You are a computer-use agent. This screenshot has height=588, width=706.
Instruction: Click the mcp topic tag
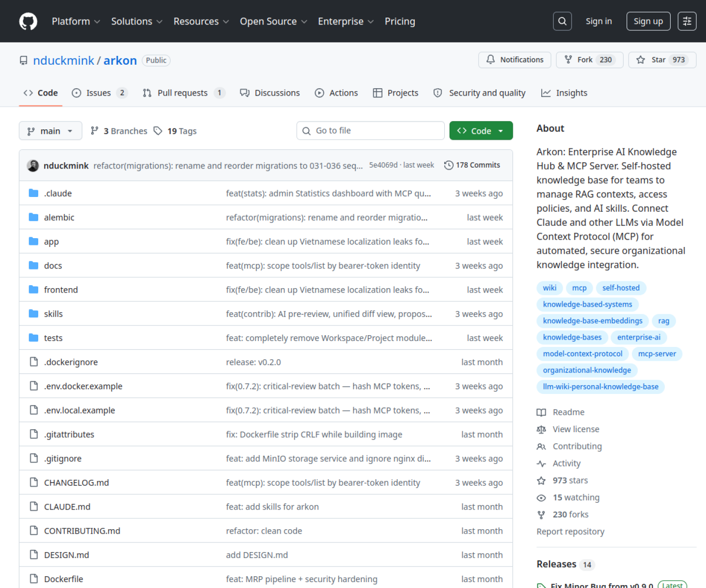(579, 288)
